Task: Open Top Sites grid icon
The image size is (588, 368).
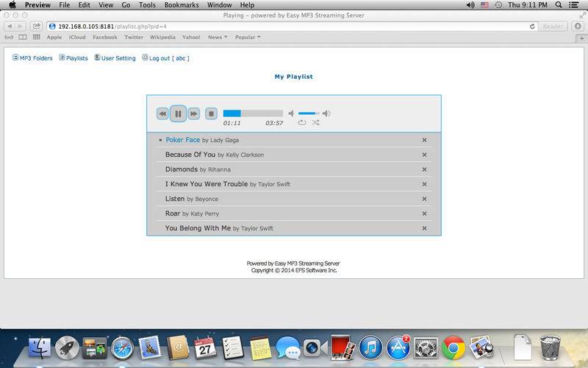Action: click(36, 38)
